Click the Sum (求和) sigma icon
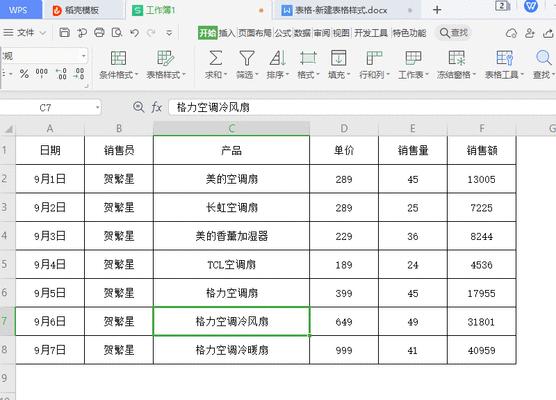The height and width of the screenshot is (400, 556). coord(215,58)
